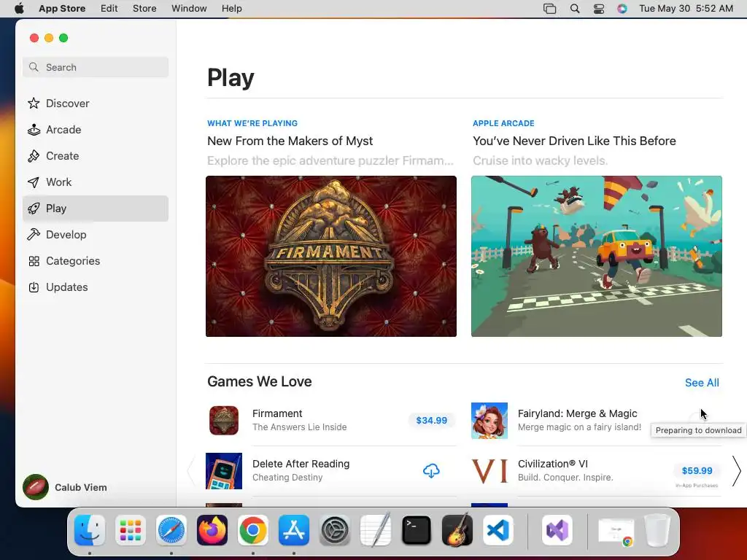Image resolution: width=747 pixels, height=560 pixels.
Task: Launch GarageBand from the Dock
Action: (457, 530)
